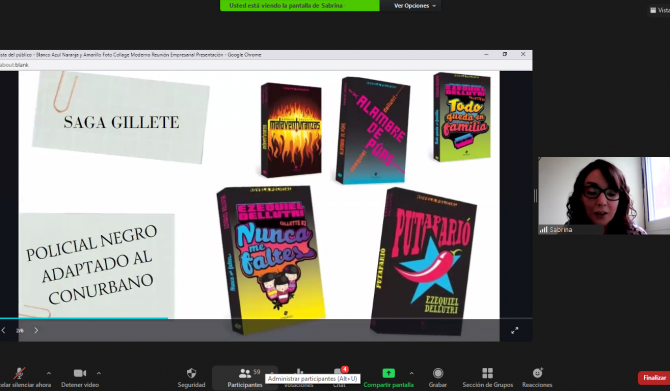Click the green Compartir pantalla icon
The height and width of the screenshot is (391, 670).
point(388,373)
